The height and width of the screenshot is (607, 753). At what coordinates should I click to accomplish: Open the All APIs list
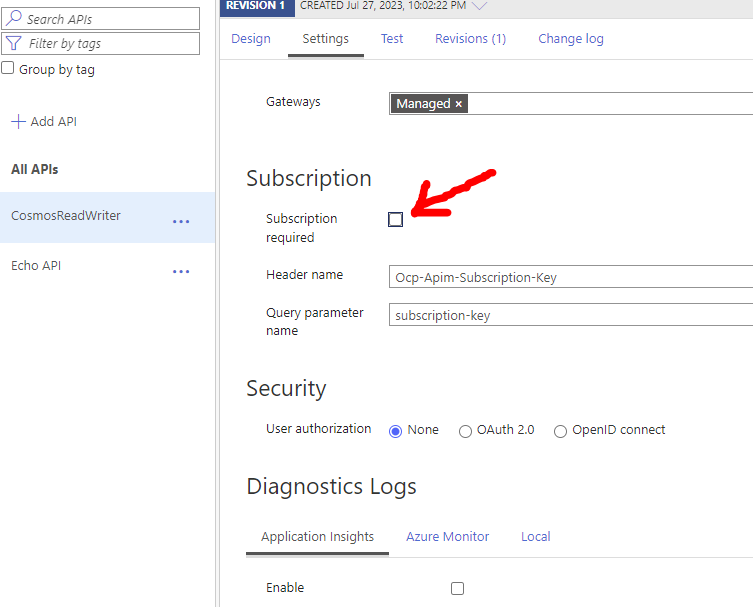point(35,170)
